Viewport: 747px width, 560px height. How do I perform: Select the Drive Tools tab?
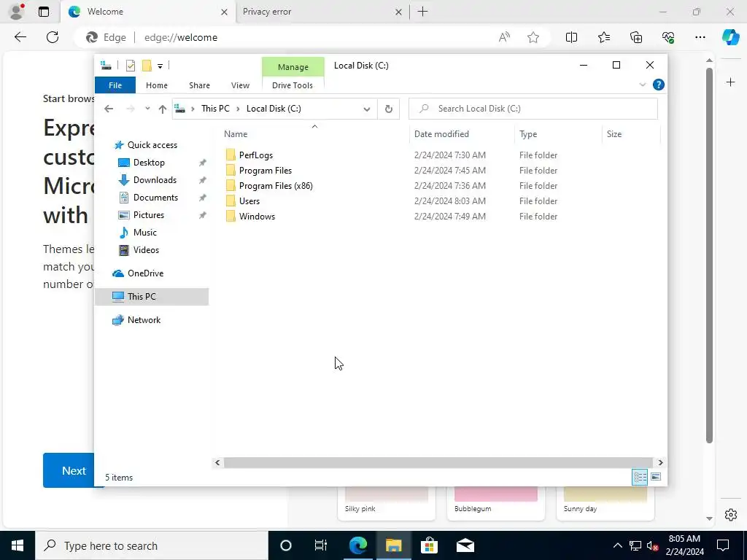coord(293,85)
